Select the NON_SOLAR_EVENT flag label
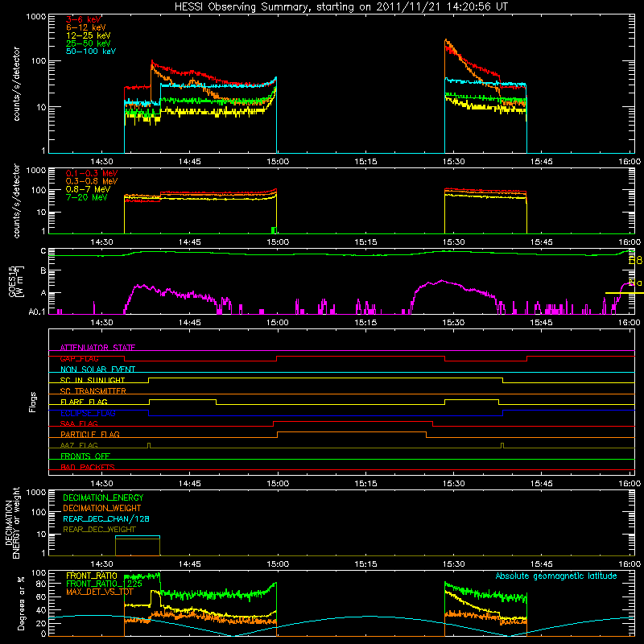 [97, 369]
